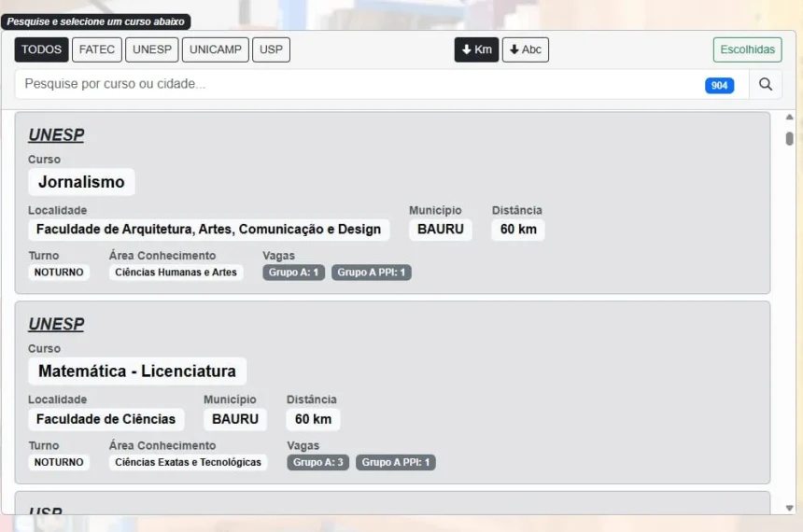Open UNESP heading of Jornalismo card
The width and height of the screenshot is (803, 532).
pyautogui.click(x=56, y=134)
